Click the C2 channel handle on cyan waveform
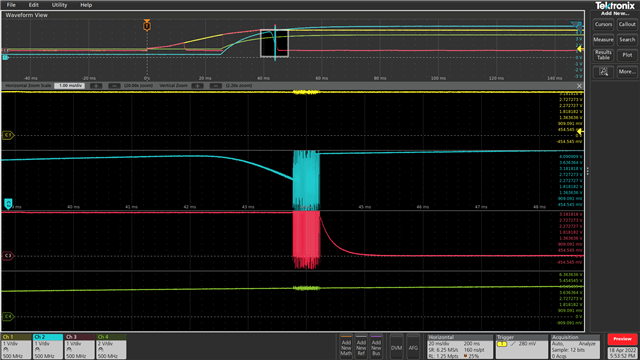The height and width of the screenshot is (360, 640). [x=8, y=203]
